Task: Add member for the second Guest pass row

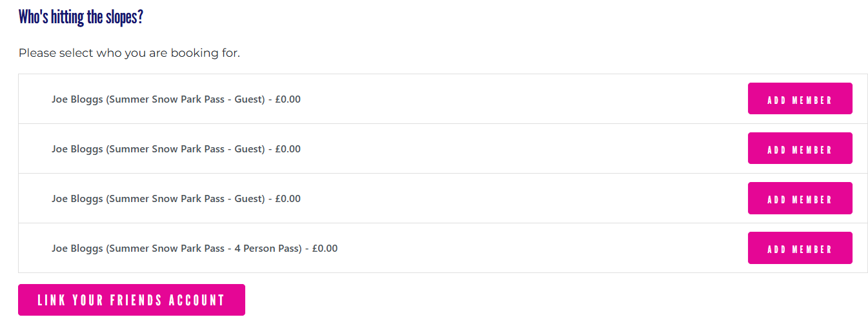Action: click(x=800, y=148)
